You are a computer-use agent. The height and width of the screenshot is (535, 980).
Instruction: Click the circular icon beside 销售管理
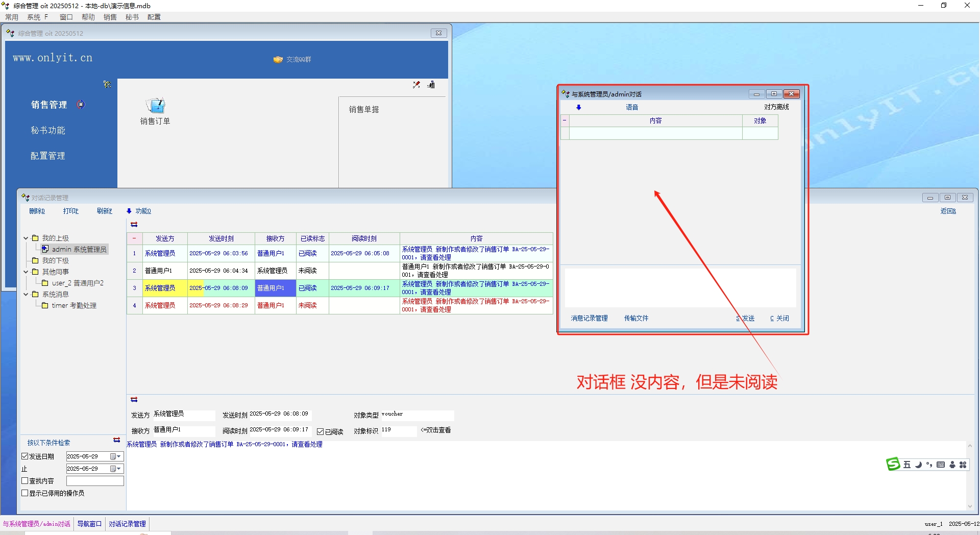81,105
